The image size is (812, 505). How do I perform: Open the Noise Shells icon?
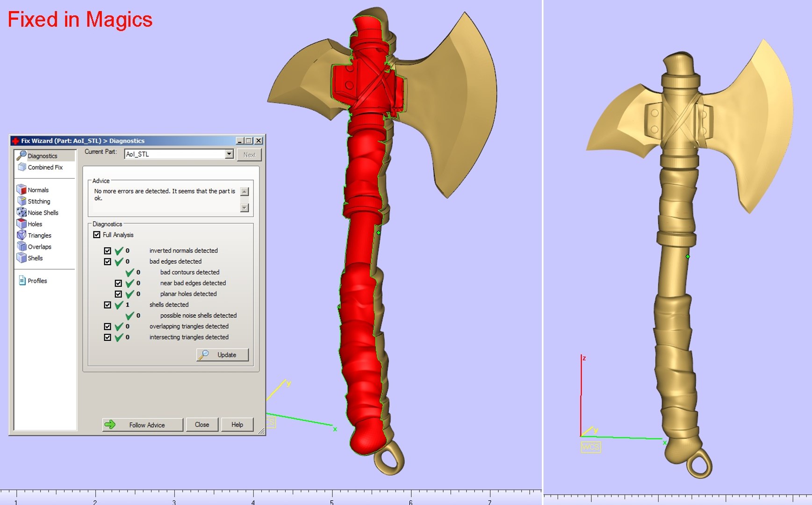click(22, 212)
